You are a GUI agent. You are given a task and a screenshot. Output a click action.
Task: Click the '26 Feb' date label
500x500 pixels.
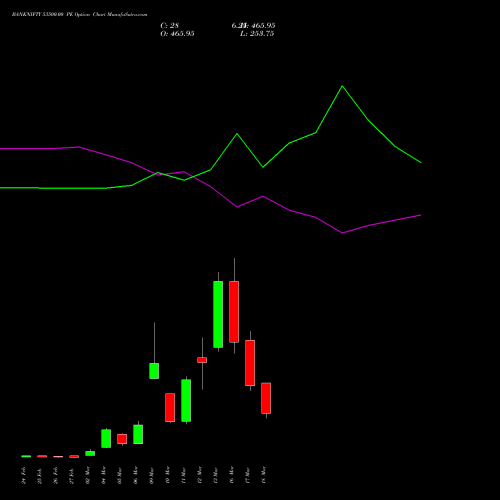[x=56, y=475]
